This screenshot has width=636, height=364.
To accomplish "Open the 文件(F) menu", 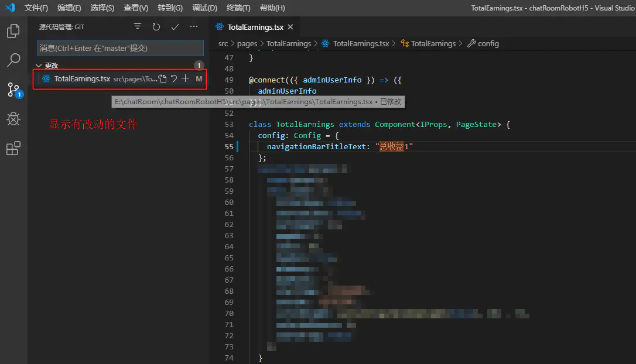I will (36, 8).
